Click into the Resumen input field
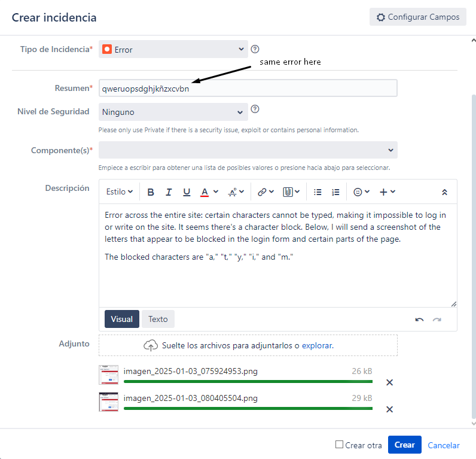 pyautogui.click(x=248, y=89)
